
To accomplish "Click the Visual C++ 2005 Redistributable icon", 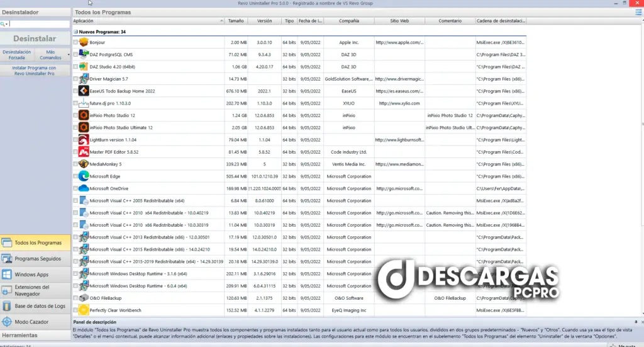I will pos(84,201).
